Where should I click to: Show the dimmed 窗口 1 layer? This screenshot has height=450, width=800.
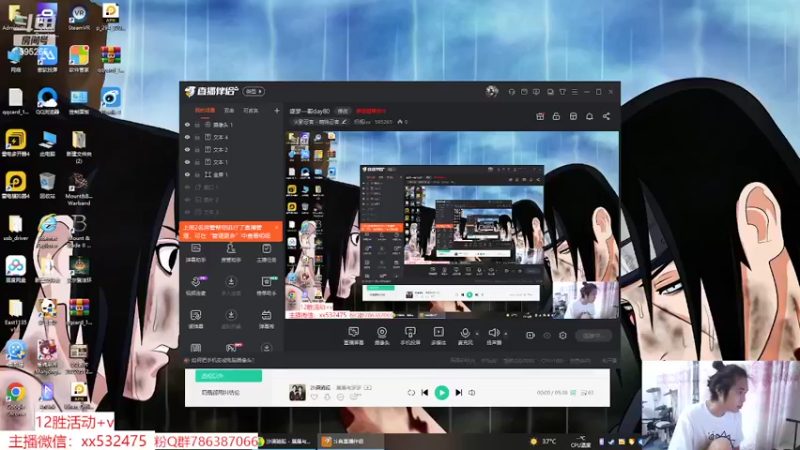(187, 187)
